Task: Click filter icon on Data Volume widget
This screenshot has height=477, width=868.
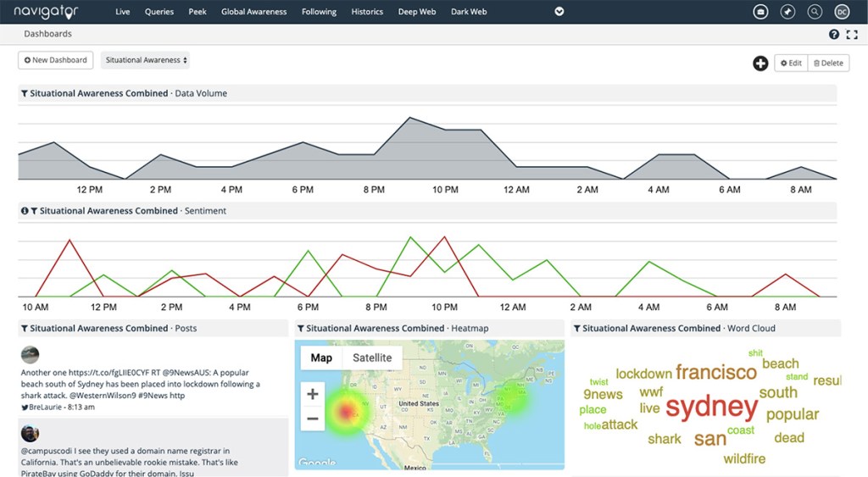Action: click(25, 93)
